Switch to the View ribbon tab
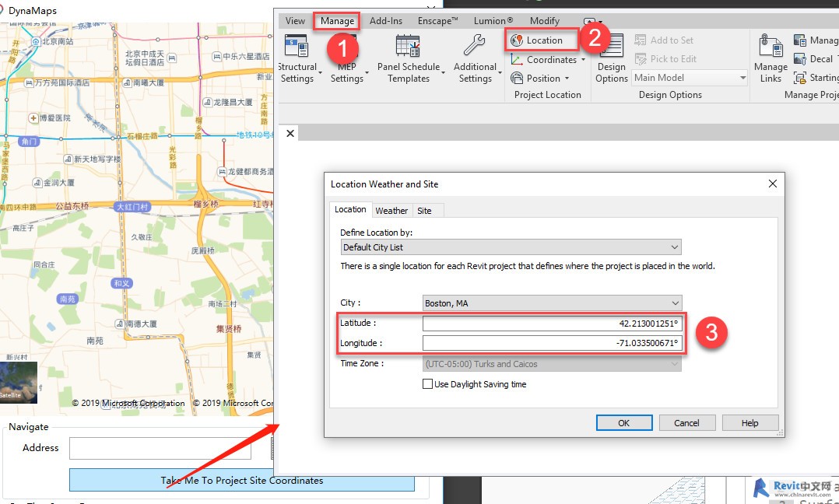Image resolution: width=839 pixels, height=504 pixels. [x=295, y=21]
